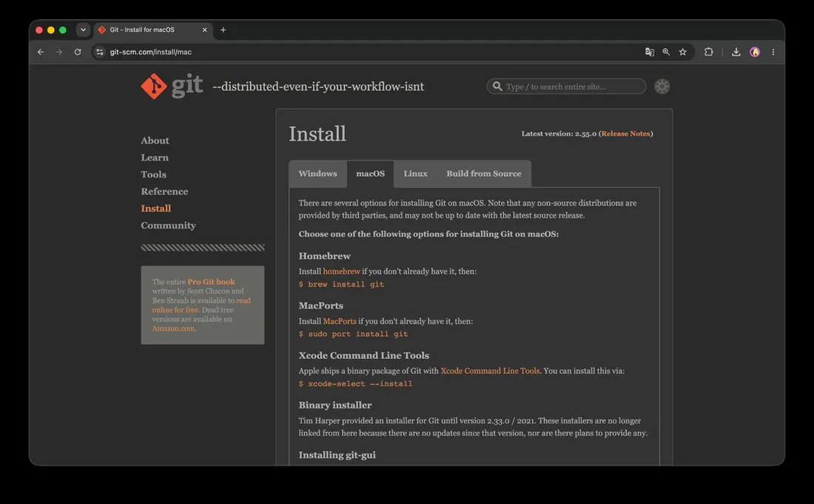
Task: Click the site search input field
Action: pyautogui.click(x=566, y=87)
